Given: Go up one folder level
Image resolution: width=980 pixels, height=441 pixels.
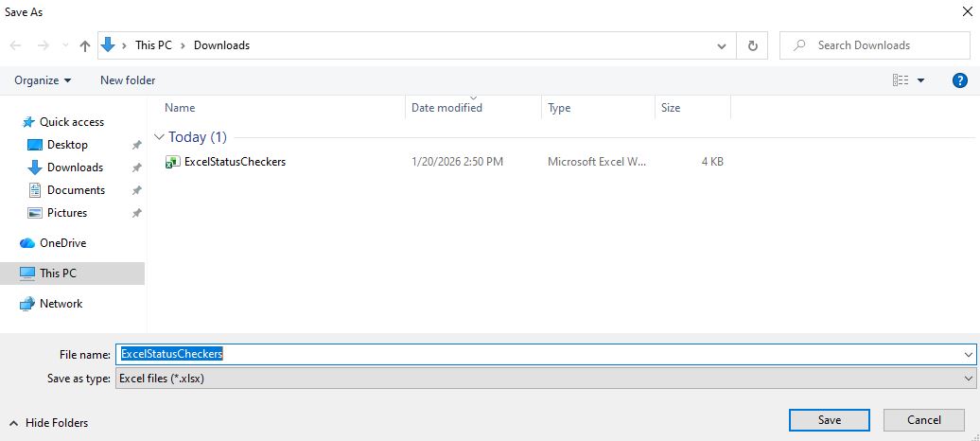Looking at the screenshot, I should coord(85,45).
